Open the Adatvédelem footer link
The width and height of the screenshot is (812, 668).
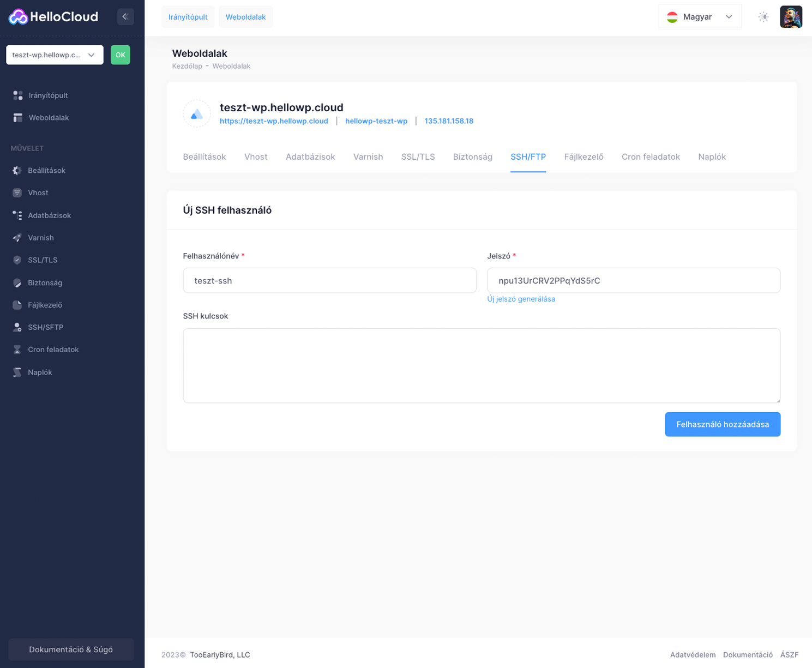(x=693, y=655)
